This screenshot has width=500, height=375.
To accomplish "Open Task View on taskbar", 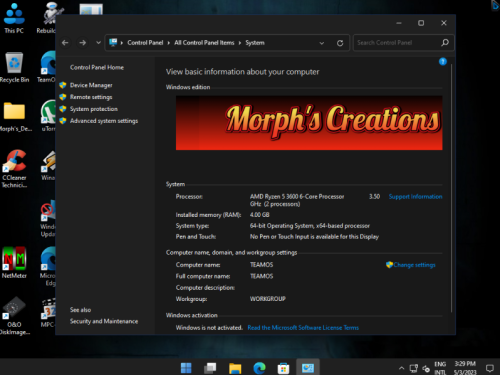I will pos(210,368).
